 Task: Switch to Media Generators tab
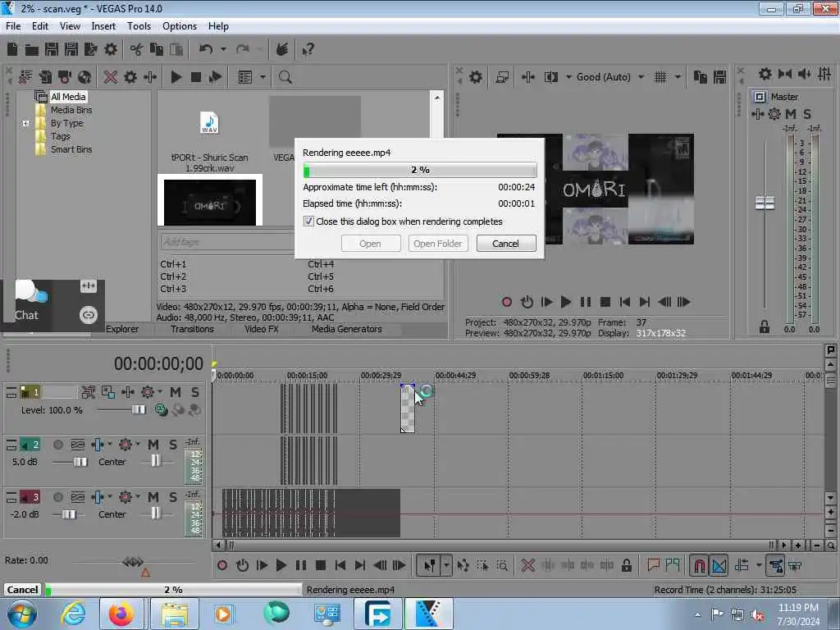pos(347,329)
